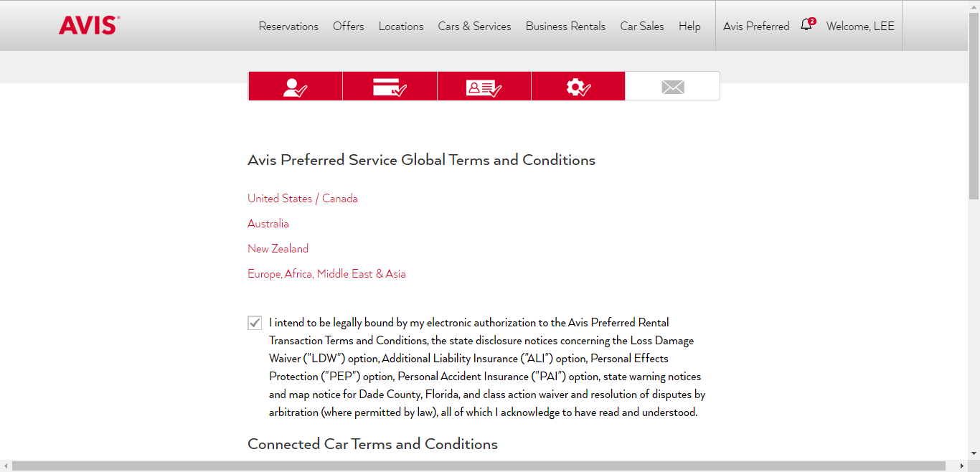The height and width of the screenshot is (472, 980).
Task: Select the gear preferences step icon
Action: [x=578, y=86]
